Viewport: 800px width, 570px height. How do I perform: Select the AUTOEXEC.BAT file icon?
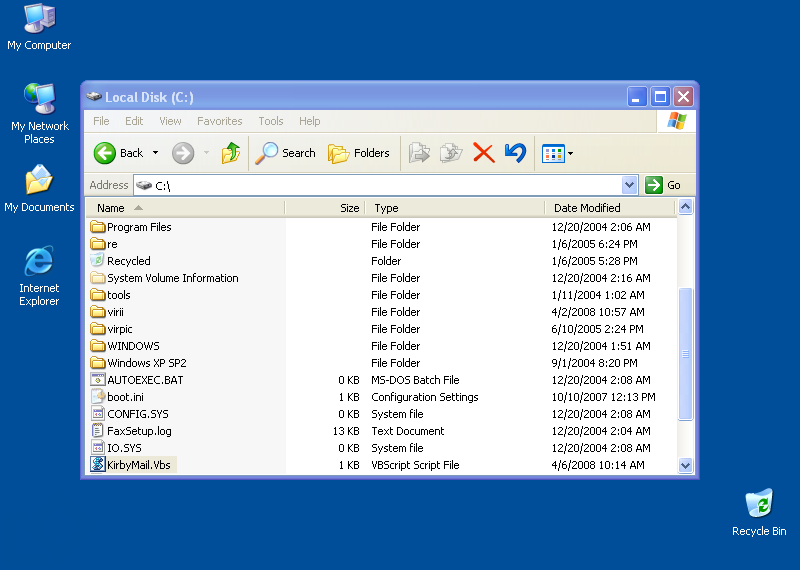click(x=97, y=380)
